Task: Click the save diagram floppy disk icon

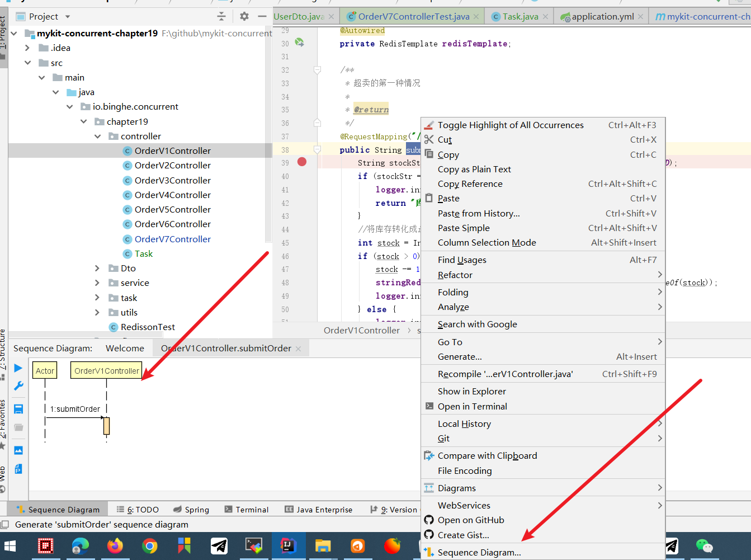Action: pos(18,409)
